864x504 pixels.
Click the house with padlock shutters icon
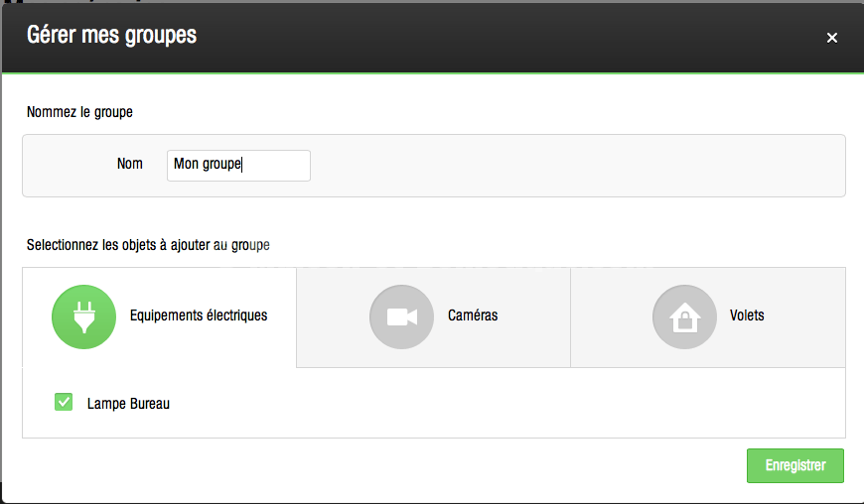(x=684, y=316)
